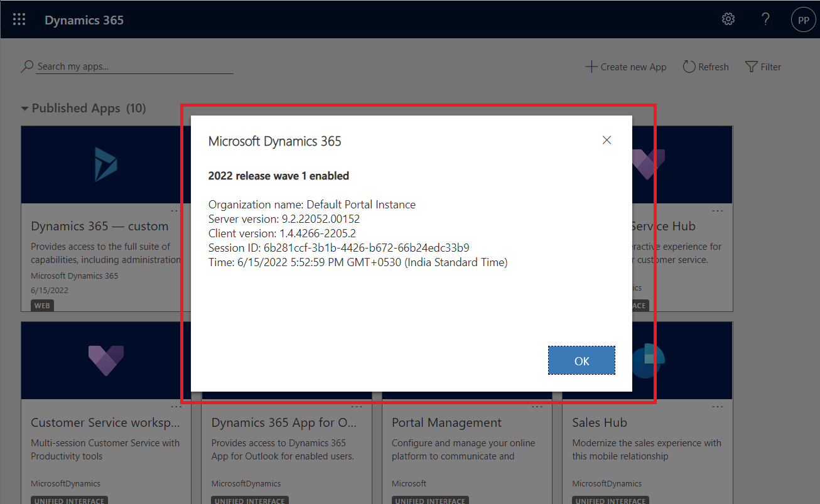820x504 pixels.
Task: Click the Session ID line in dialog
Action: click(338, 247)
